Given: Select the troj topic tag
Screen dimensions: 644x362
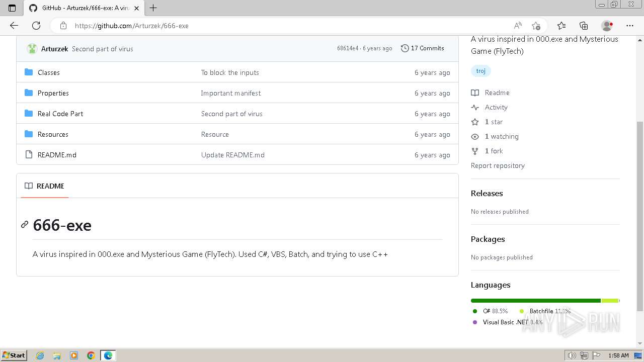Looking at the screenshot, I should [481, 71].
